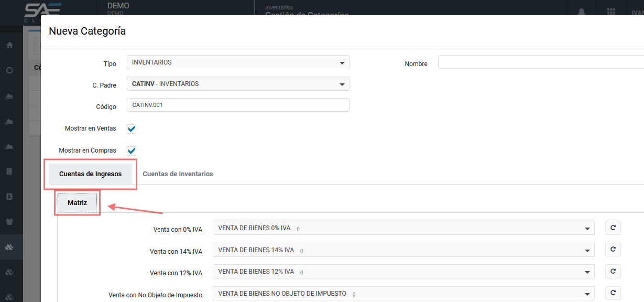Image resolution: width=644 pixels, height=302 pixels.
Task: Toggle the Mostrar en Compras checkbox
Action: pyautogui.click(x=132, y=150)
